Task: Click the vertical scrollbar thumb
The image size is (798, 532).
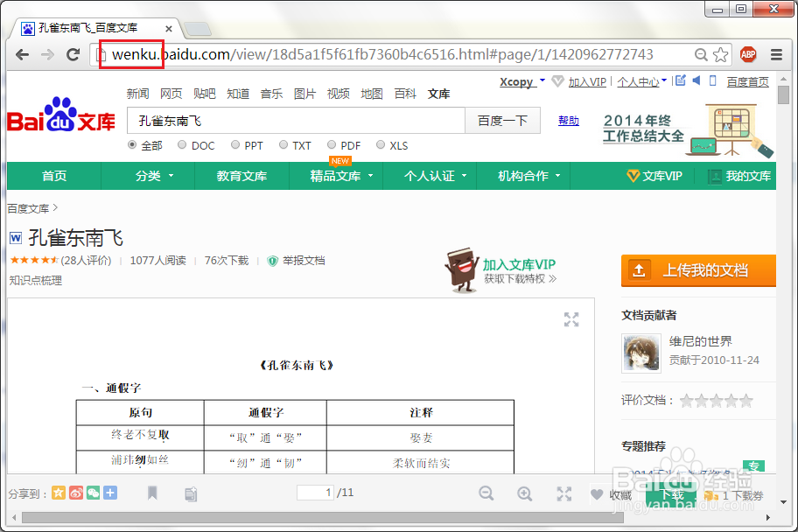Action: [x=784, y=95]
